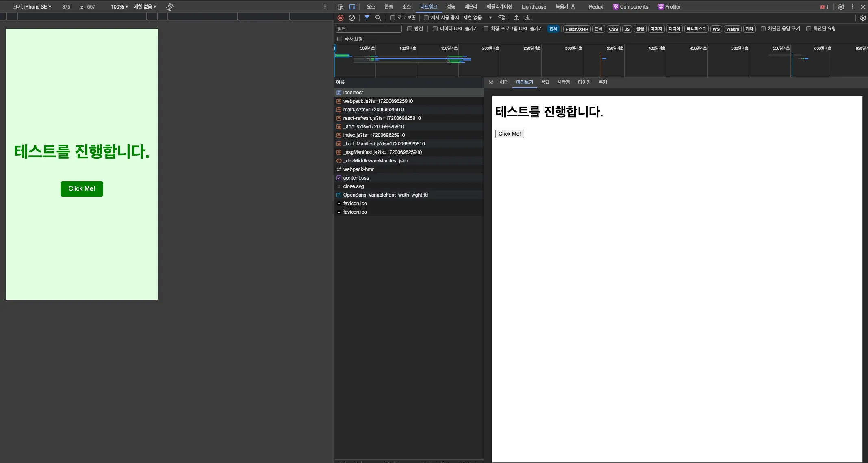Check the 로그 보존 checkbox
Viewport: 868px width, 463px height.
[x=392, y=18]
